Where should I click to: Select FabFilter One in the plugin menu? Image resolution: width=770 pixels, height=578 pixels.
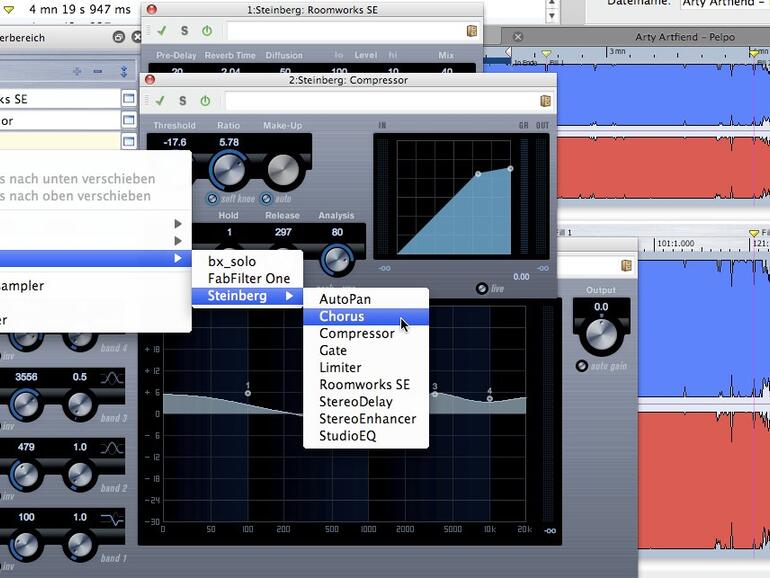(x=247, y=278)
